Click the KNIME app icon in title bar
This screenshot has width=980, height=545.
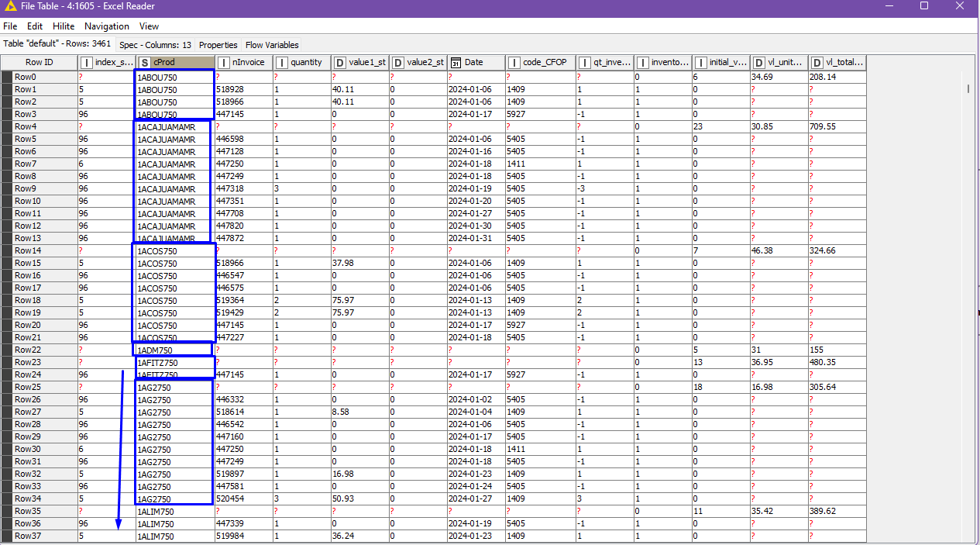pos(10,6)
